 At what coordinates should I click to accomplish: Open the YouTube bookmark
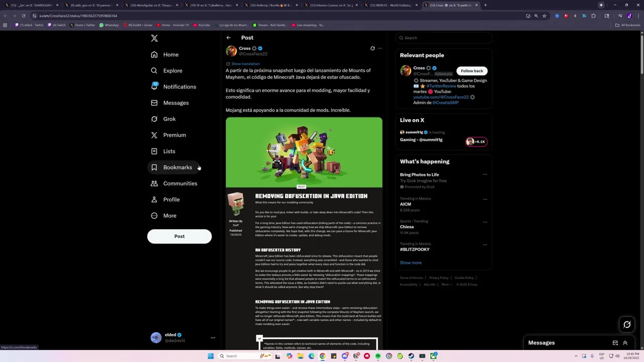pos(201,25)
